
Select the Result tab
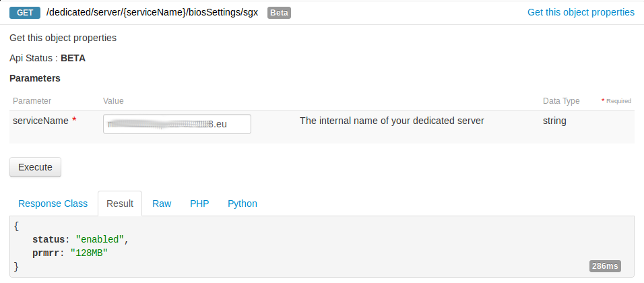[120, 203]
